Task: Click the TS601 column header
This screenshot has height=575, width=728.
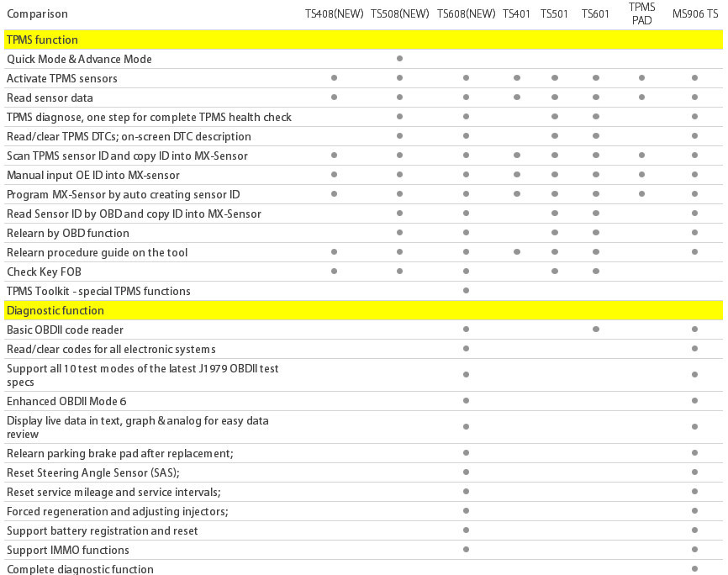Action: click(595, 14)
